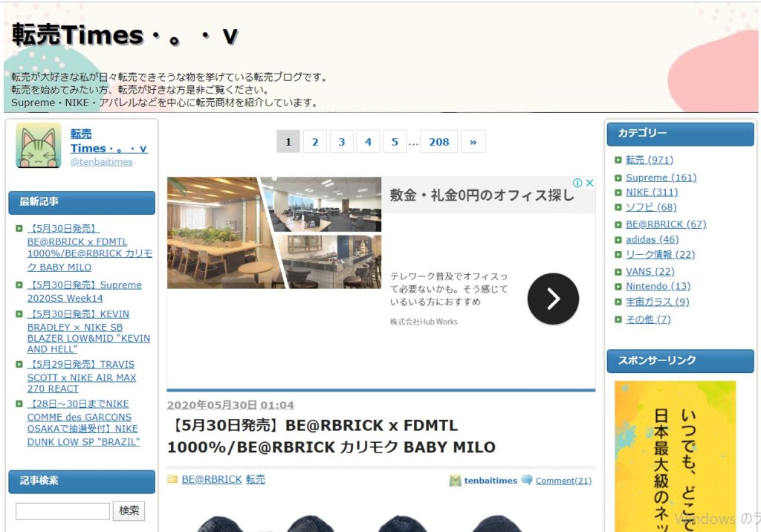This screenshot has height=532, width=761.
Task: Open the ソフビ (68) category
Action: 651,207
